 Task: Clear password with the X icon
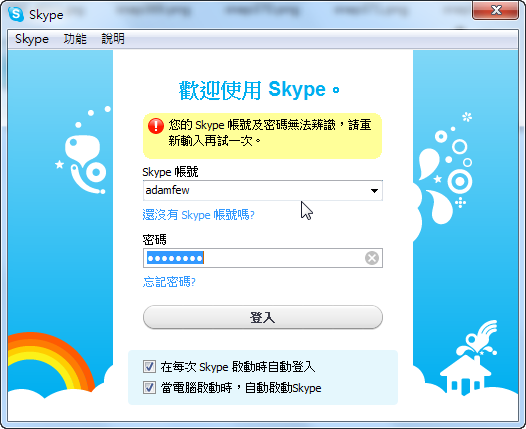tap(372, 258)
